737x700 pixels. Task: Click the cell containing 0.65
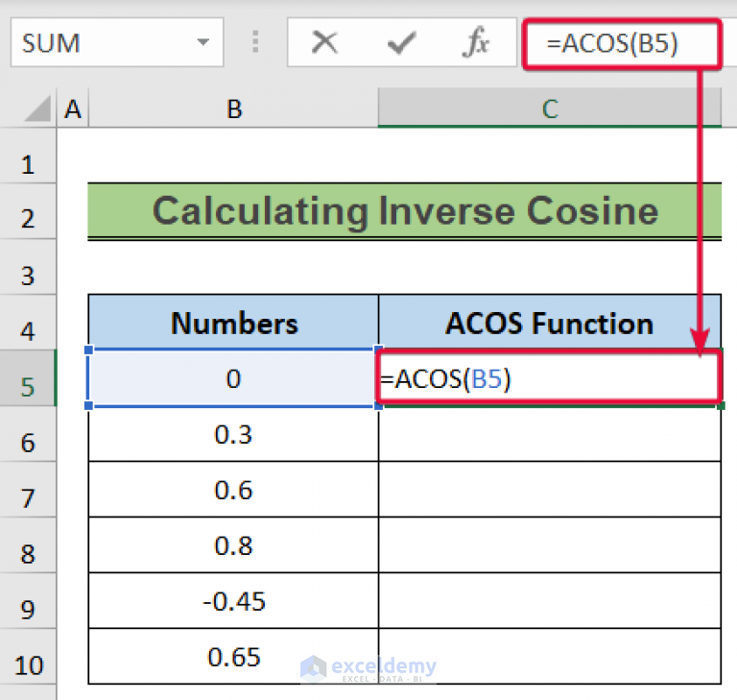click(x=233, y=656)
